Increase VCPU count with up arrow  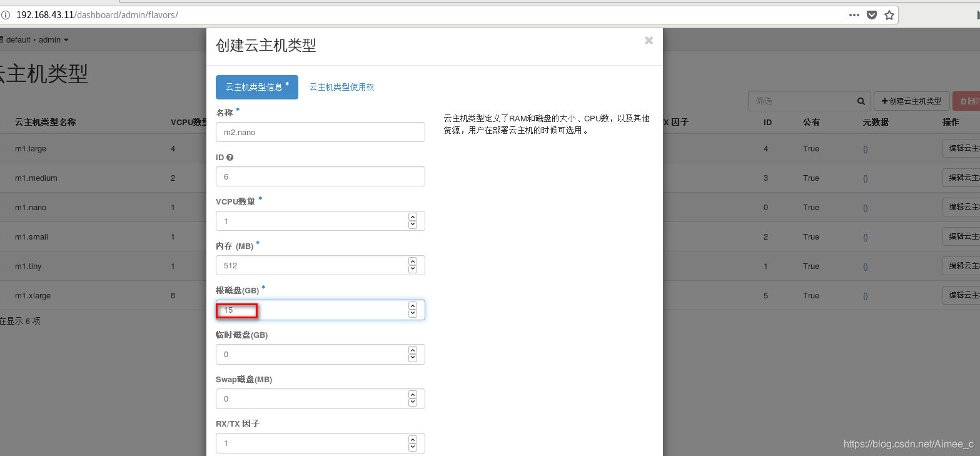pyautogui.click(x=412, y=217)
